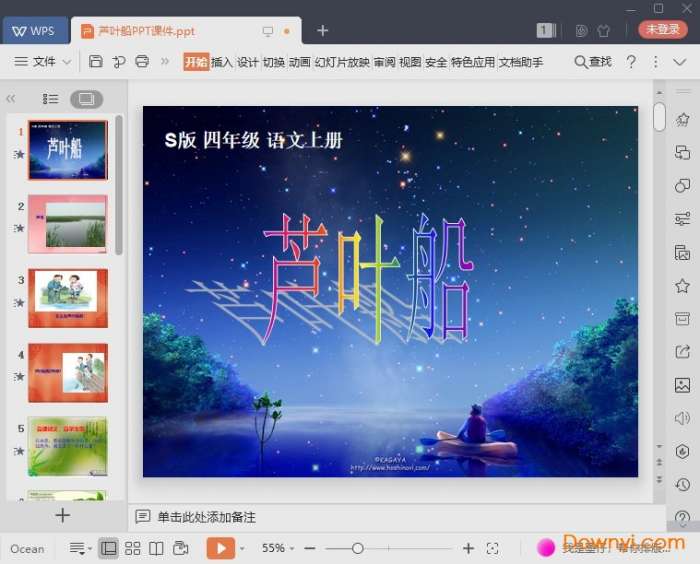Add a new slide with the plus button
This screenshot has height=564, width=700.
pos(62,515)
